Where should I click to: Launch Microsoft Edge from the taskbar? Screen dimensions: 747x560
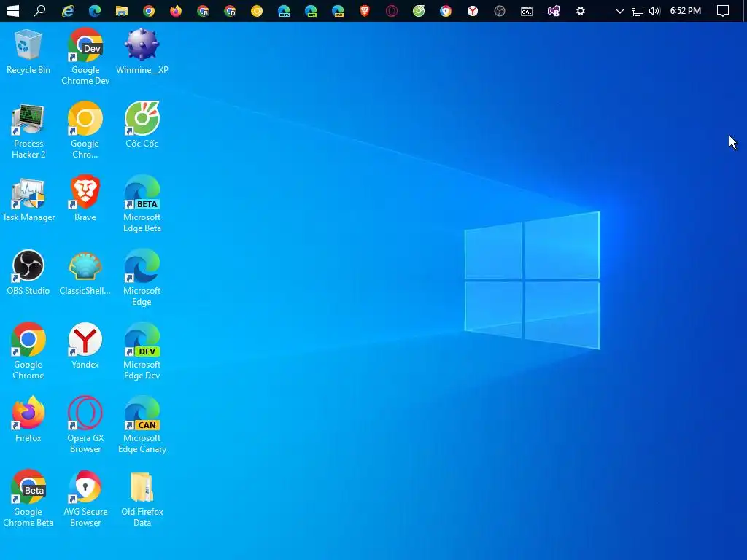pos(95,10)
